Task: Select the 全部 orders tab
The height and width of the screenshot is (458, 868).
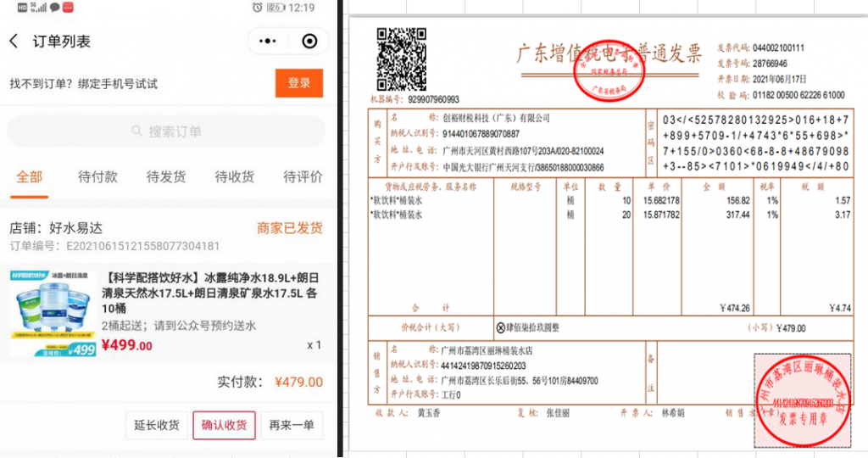Action: point(30,177)
